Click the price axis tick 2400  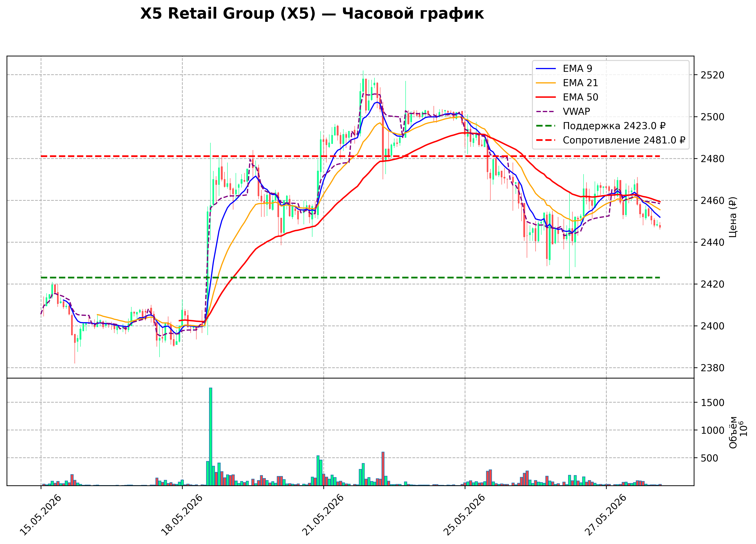pyautogui.click(x=713, y=326)
